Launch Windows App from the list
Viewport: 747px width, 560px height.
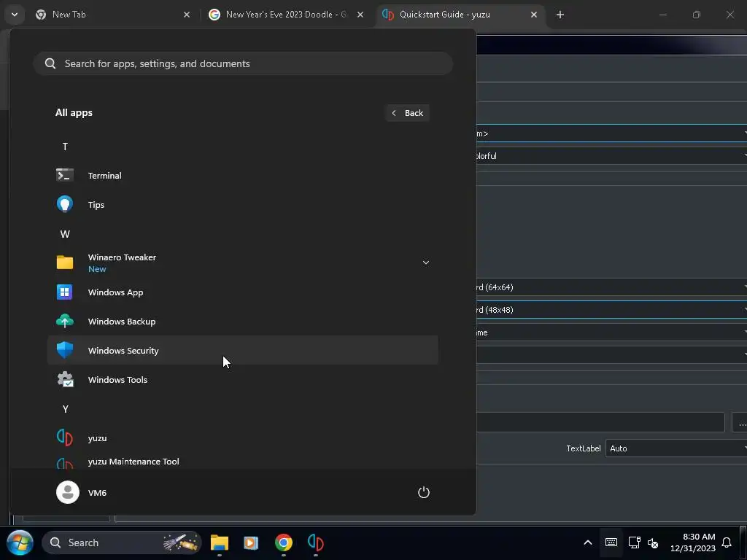click(242, 292)
